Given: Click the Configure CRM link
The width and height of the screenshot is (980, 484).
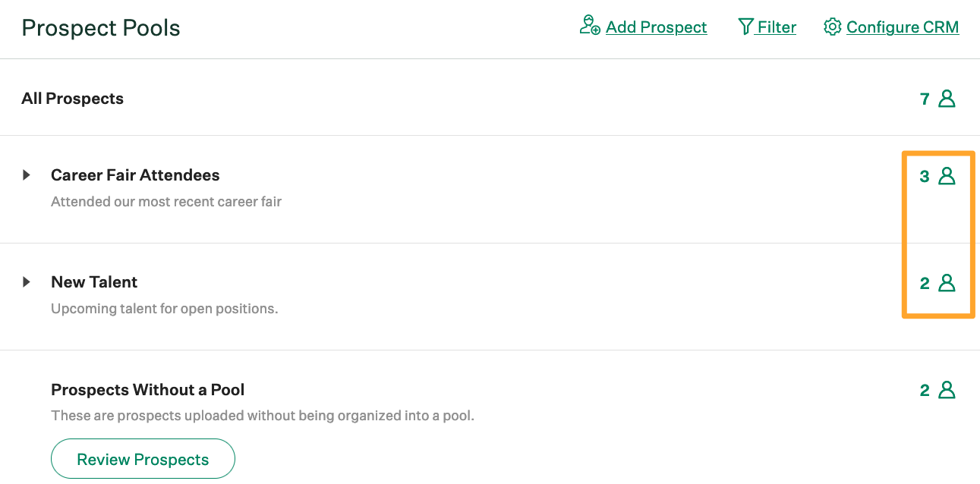Looking at the screenshot, I should coord(903,27).
